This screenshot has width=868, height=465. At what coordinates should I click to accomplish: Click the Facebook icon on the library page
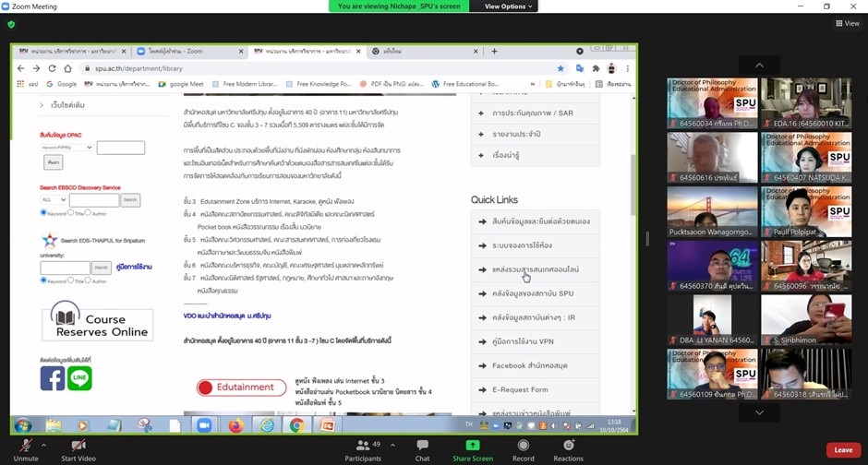pyautogui.click(x=52, y=379)
